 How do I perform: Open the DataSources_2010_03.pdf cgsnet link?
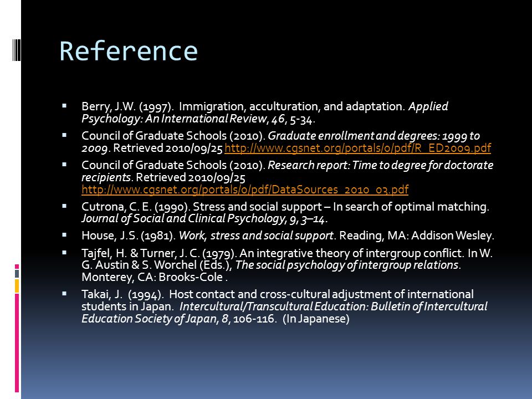(245, 190)
